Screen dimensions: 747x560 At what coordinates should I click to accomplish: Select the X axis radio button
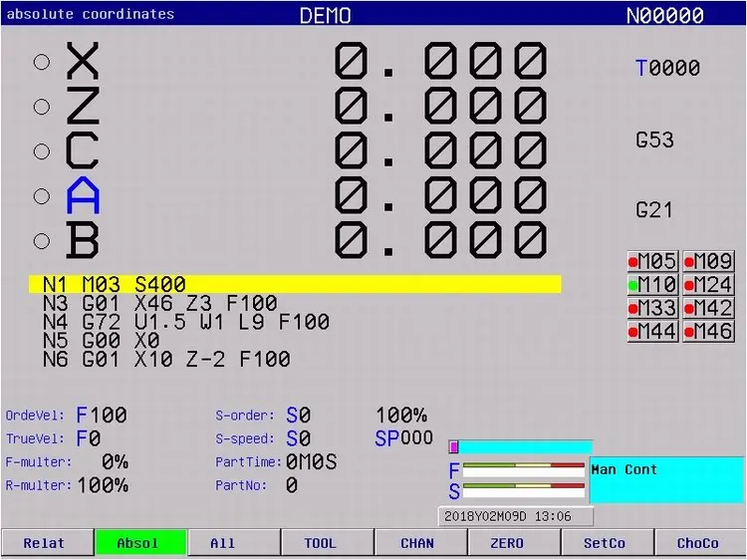point(42,62)
